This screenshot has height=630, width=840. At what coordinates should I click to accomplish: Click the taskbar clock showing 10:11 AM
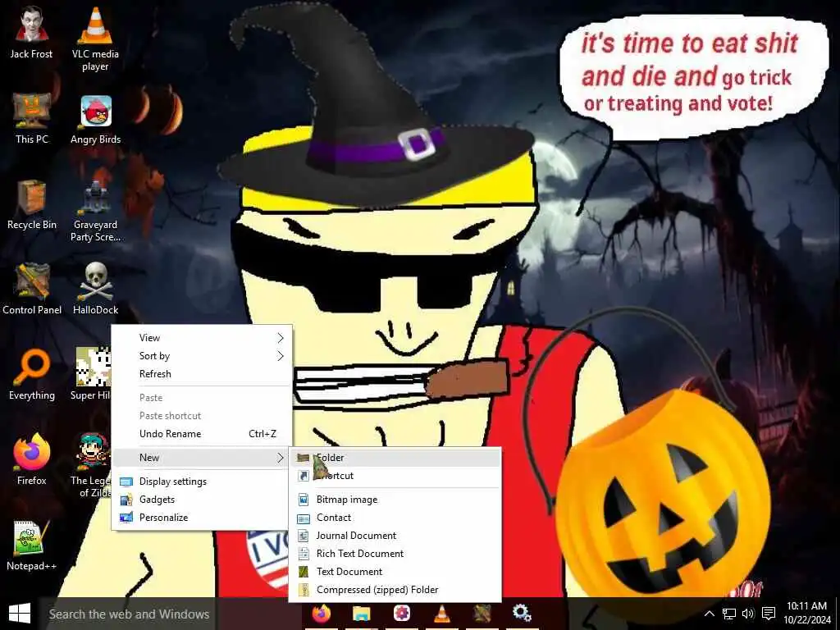(x=807, y=614)
